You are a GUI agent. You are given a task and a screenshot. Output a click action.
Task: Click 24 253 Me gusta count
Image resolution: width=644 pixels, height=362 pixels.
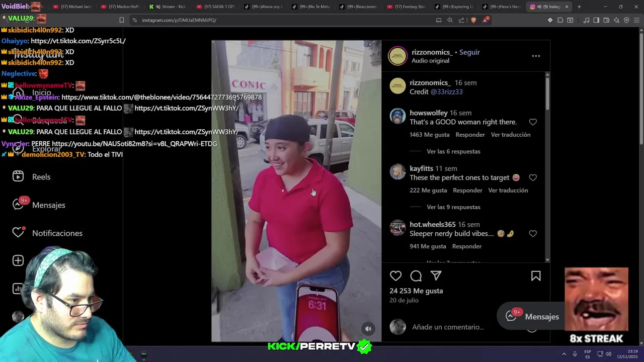(416, 291)
